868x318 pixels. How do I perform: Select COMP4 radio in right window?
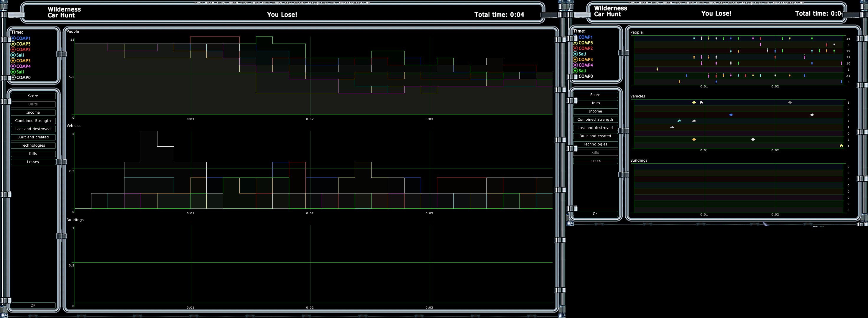click(575, 65)
